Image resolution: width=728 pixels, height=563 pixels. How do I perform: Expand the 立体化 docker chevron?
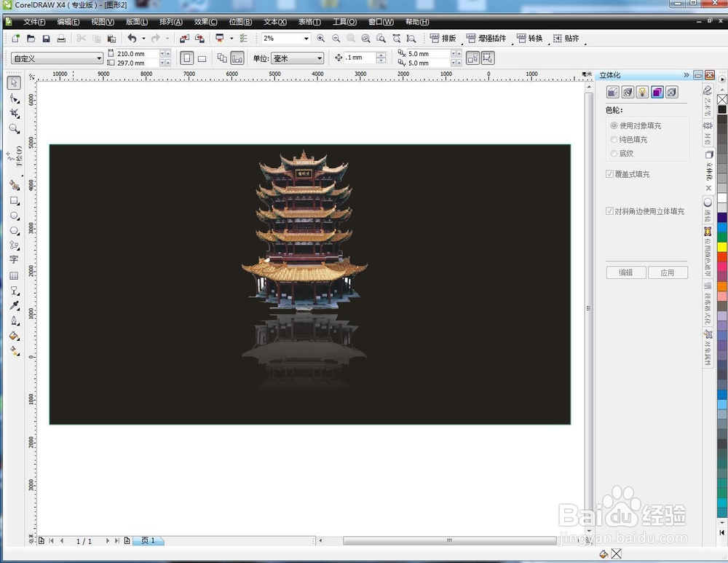[687, 75]
